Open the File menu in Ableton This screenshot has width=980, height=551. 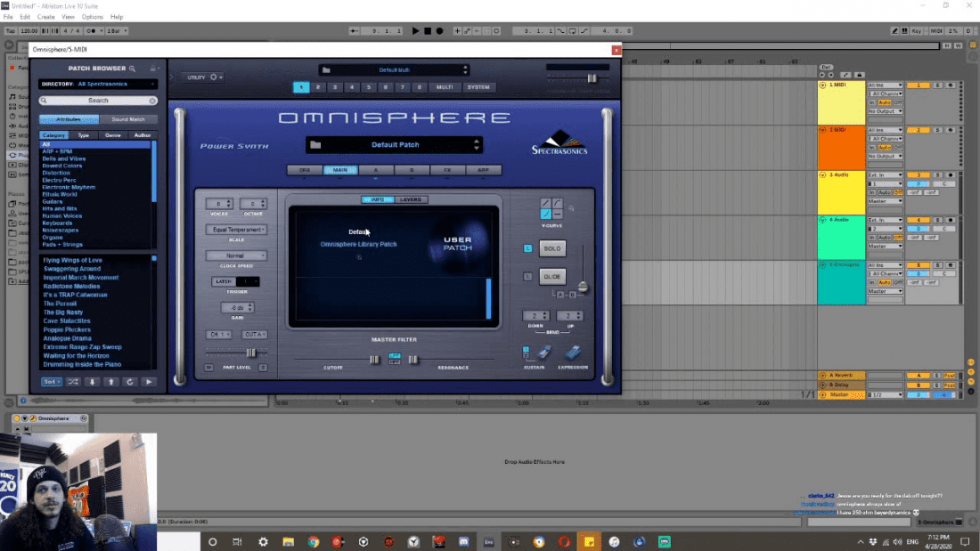[x=8, y=17]
